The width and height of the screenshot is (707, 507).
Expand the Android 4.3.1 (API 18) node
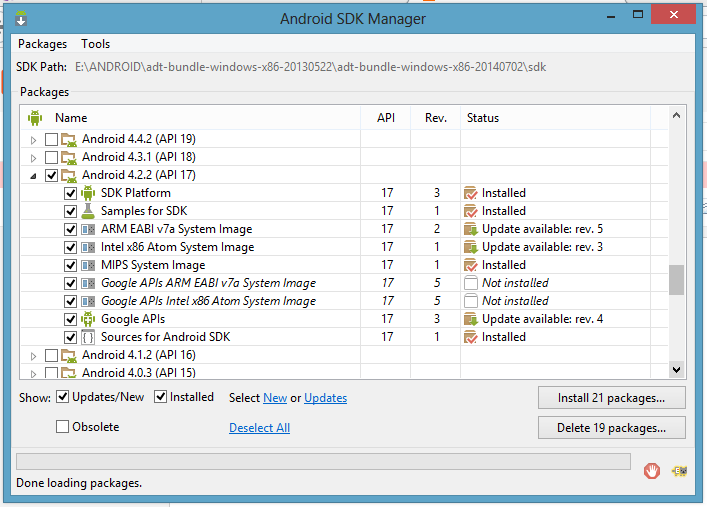tap(33, 158)
